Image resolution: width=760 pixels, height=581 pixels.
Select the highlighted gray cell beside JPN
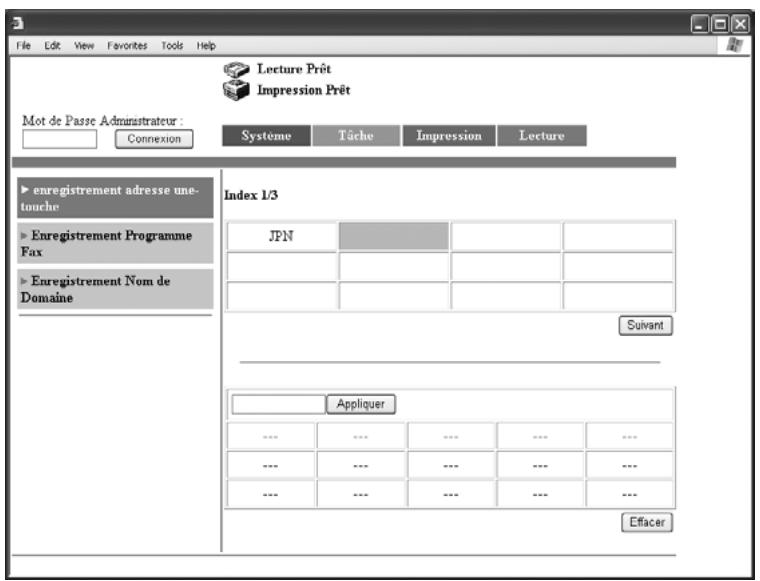coord(394,236)
